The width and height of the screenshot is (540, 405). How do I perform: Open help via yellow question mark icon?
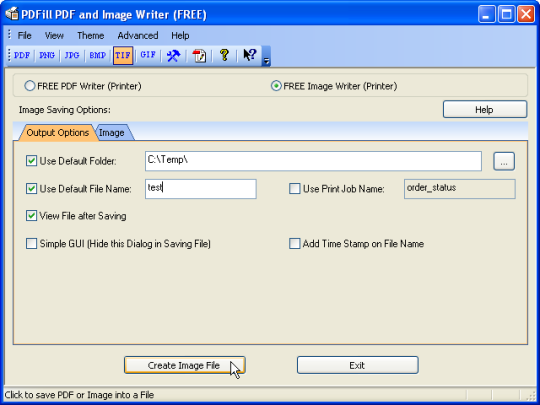point(224,55)
